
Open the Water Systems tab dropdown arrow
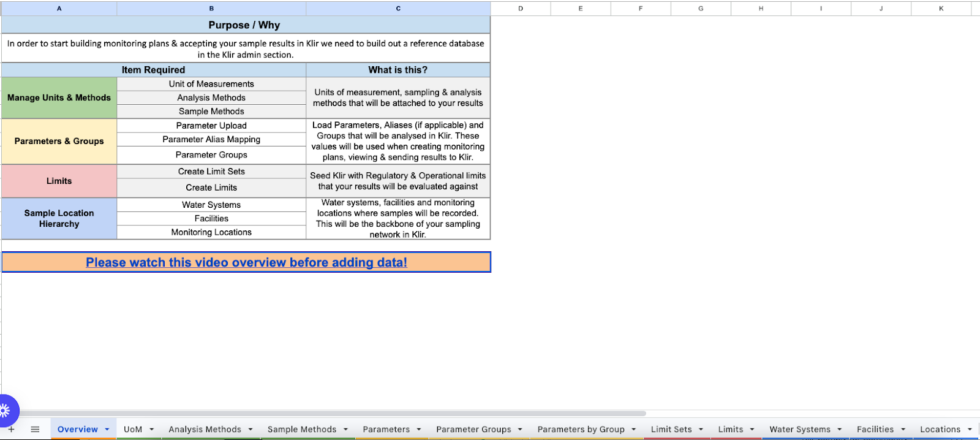point(840,430)
